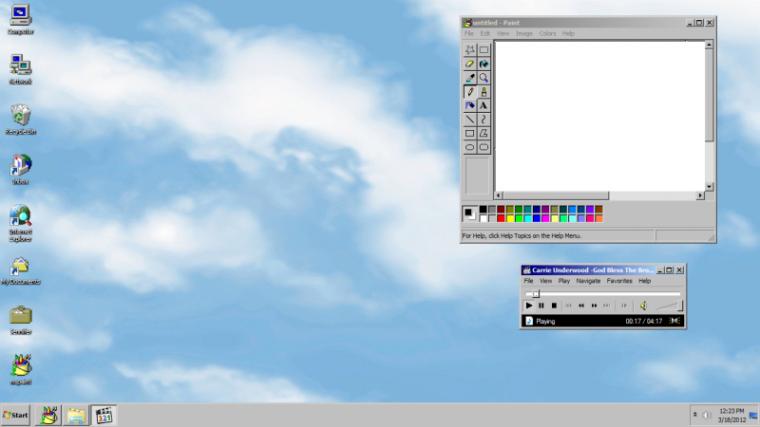Select the straight Line tool
Screen dimensions: 760x427
point(470,119)
